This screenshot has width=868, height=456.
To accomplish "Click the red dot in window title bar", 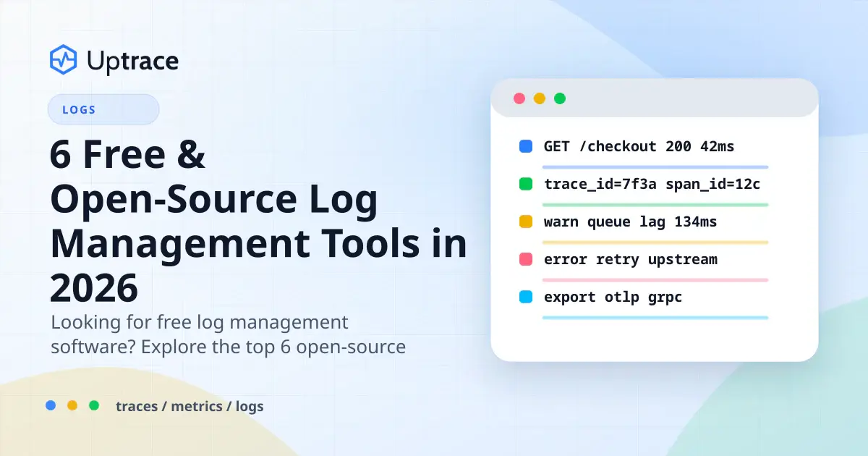I will coord(519,98).
